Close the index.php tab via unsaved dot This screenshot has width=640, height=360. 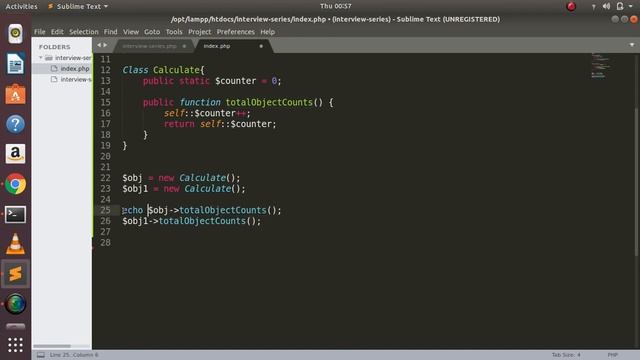pyautogui.click(x=261, y=46)
